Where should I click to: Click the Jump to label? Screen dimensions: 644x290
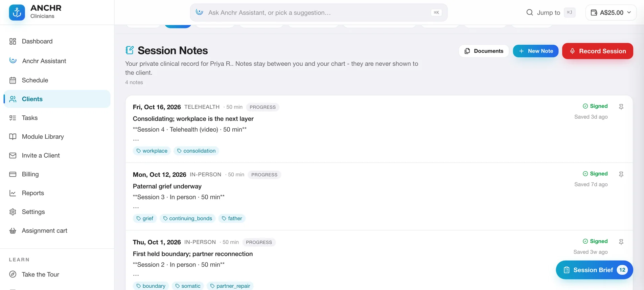549,13
